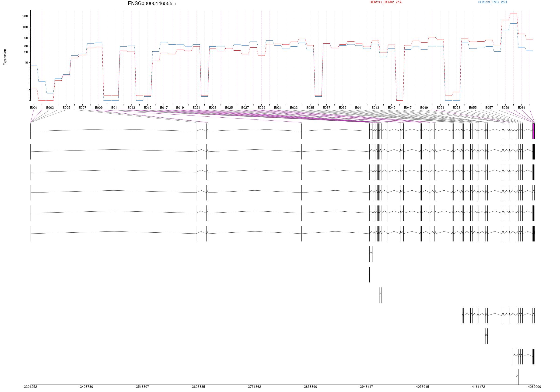Click exon bin label E003
560x392 pixels.
coord(50,108)
